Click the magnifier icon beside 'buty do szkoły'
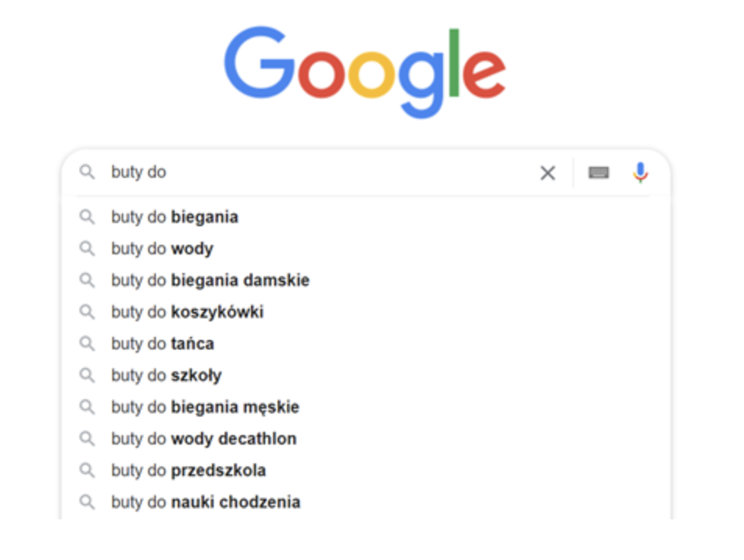Image resolution: width=744 pixels, height=560 pixels. point(87,374)
